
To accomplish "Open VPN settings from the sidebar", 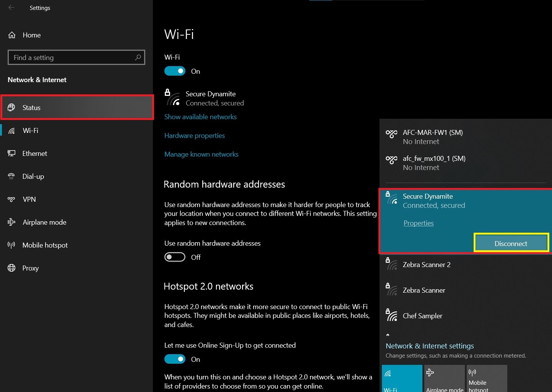I will pyautogui.click(x=29, y=199).
